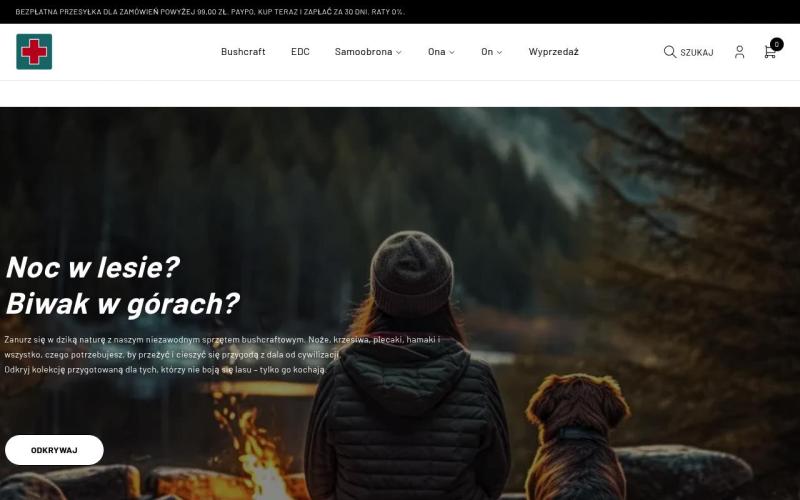
Task: Click the 'Biwak w górach?' headline
Action: [x=122, y=303]
